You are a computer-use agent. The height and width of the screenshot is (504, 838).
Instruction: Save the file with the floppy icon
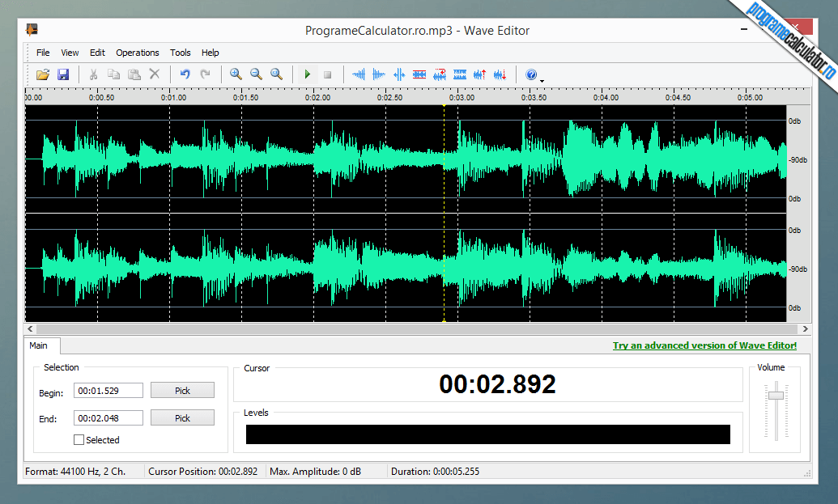63,74
